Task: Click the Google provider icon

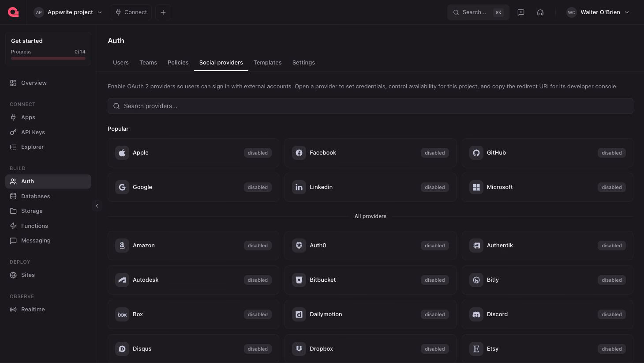Action: (122, 187)
